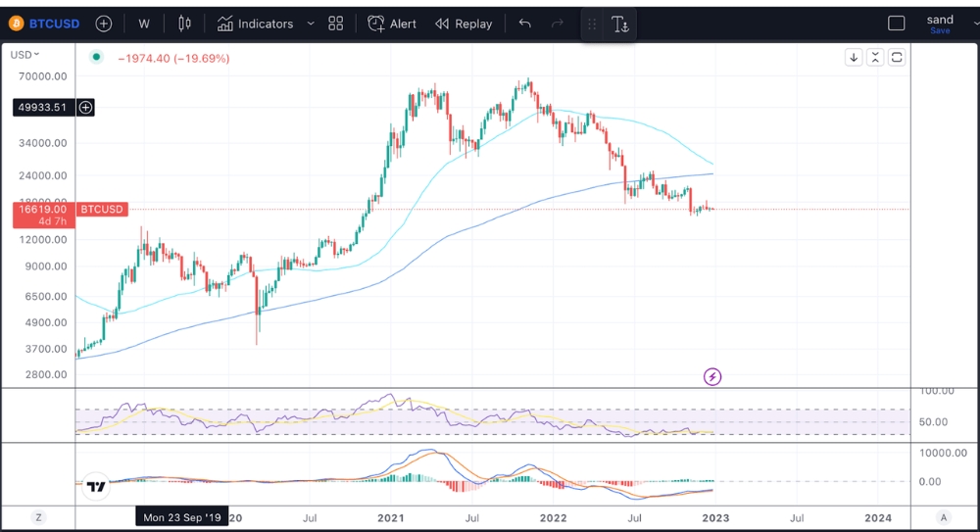Select the 9000.00 price axis label
The height and width of the screenshot is (532, 980).
click(46, 266)
